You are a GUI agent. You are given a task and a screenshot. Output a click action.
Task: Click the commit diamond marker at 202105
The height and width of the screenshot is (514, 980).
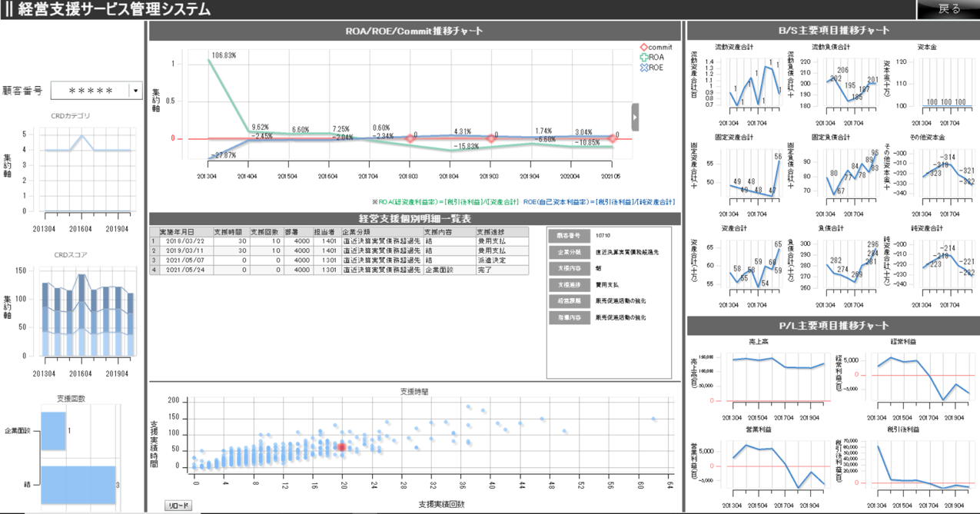tap(613, 138)
